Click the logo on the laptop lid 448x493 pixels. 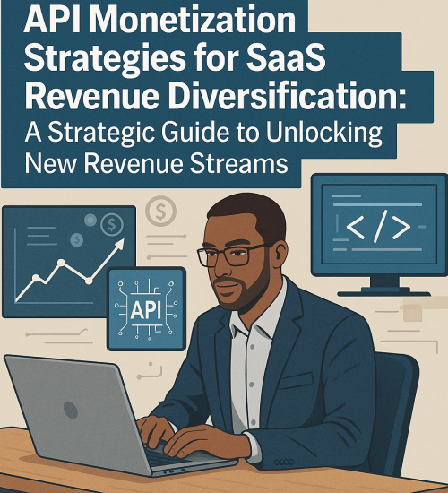coord(71,410)
